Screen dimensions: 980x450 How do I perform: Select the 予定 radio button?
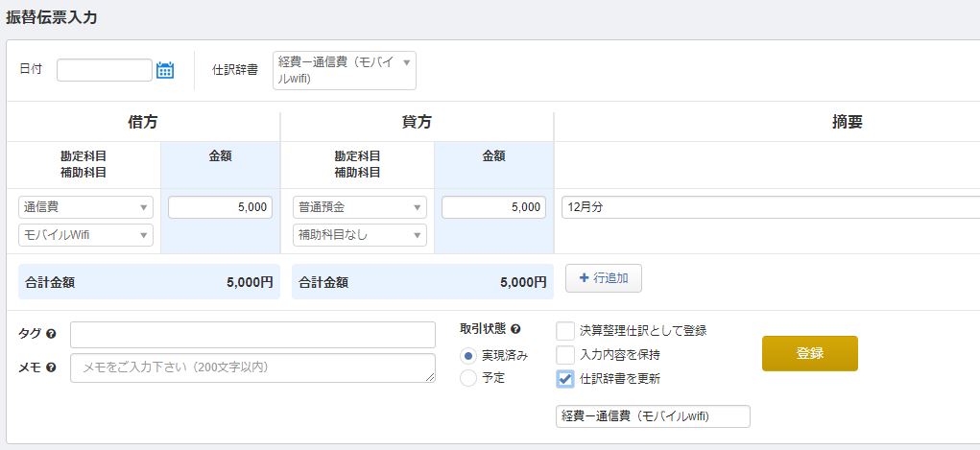click(x=468, y=378)
